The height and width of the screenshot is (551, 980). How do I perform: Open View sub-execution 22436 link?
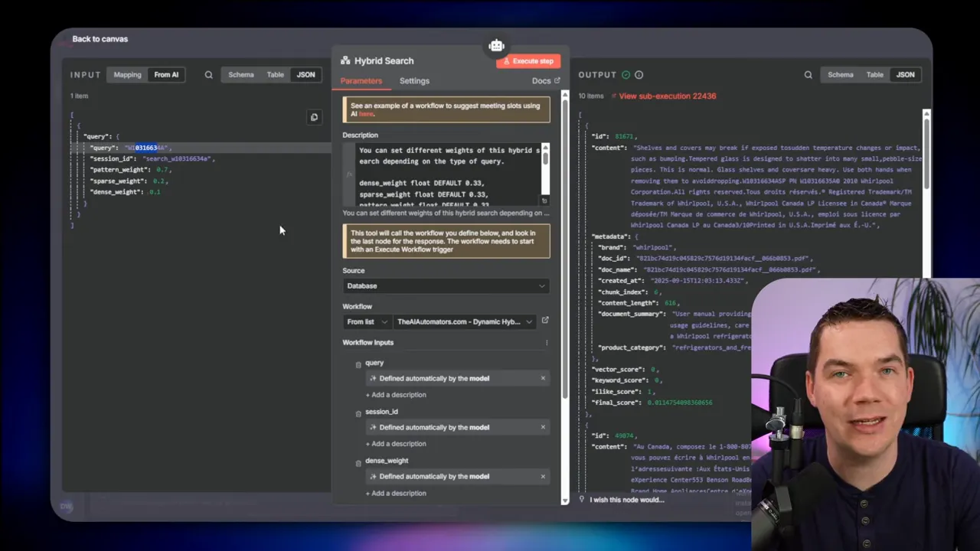(x=667, y=96)
